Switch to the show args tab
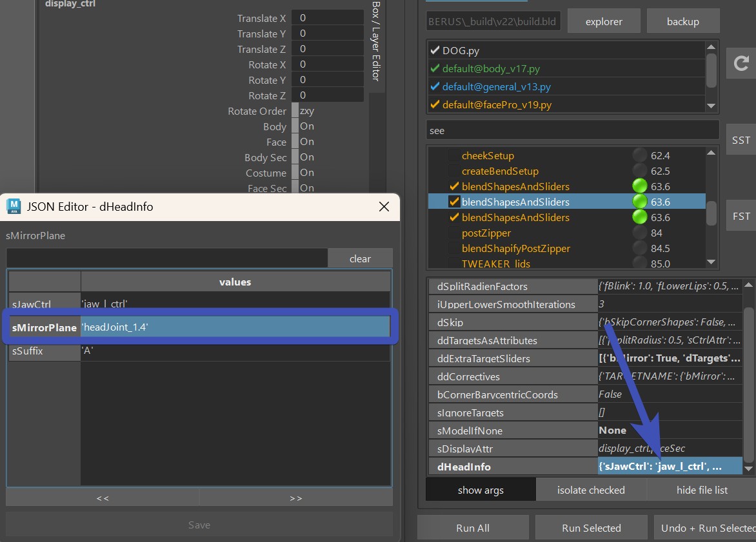Viewport: 756px width, 542px height. (481, 490)
